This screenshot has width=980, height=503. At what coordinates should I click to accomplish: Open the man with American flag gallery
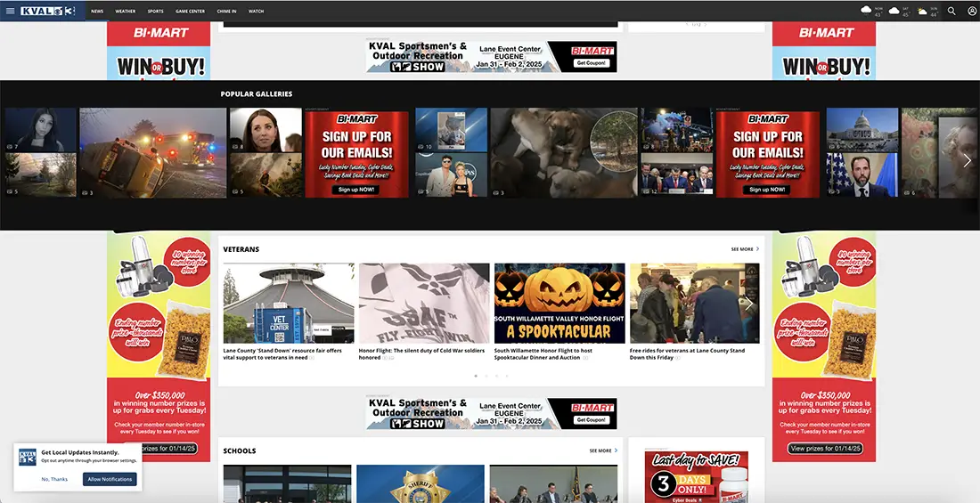click(862, 175)
